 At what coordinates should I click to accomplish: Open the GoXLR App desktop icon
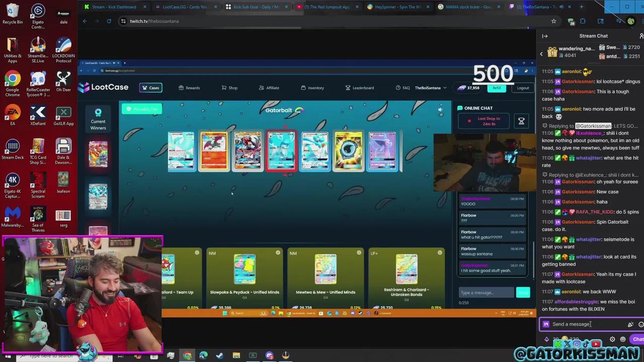[x=63, y=116]
